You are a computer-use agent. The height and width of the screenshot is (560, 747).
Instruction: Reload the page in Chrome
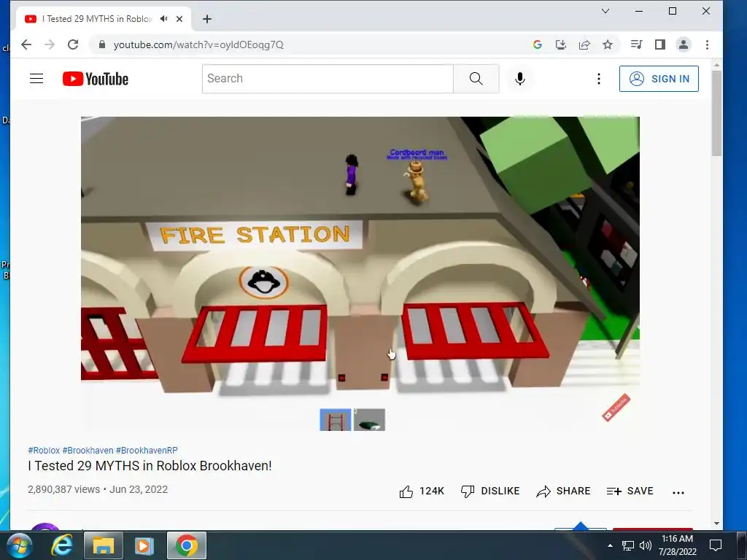pos(73,44)
